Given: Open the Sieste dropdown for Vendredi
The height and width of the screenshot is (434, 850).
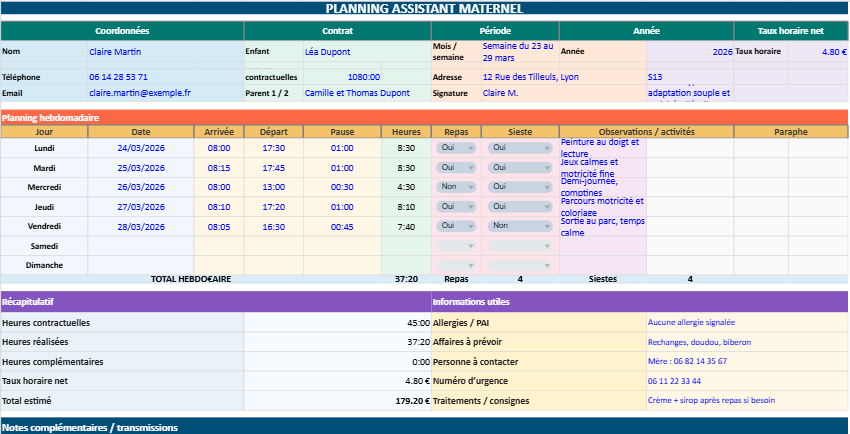Looking at the screenshot, I should (x=520, y=226).
